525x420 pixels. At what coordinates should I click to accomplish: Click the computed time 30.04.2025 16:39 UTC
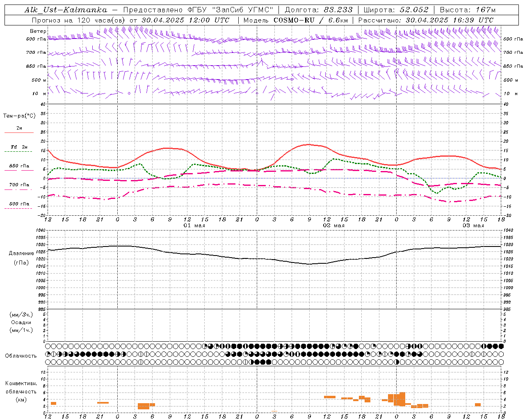click(x=450, y=20)
